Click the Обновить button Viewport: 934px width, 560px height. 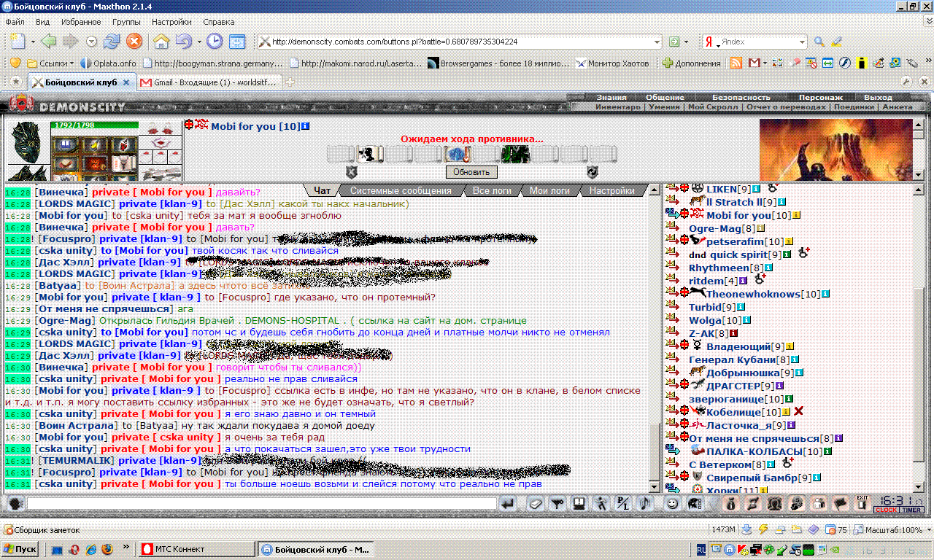(x=471, y=172)
